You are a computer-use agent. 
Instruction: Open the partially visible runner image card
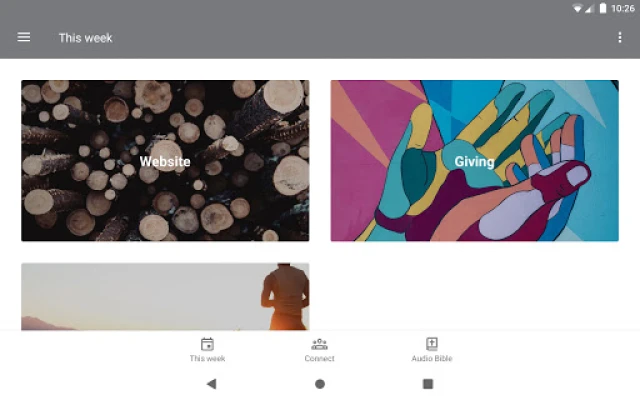(165, 297)
